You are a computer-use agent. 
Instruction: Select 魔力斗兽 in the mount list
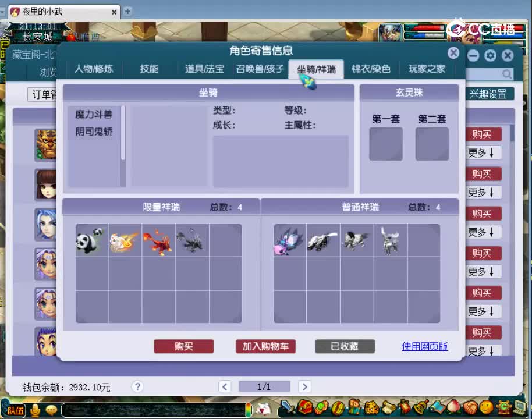(94, 114)
